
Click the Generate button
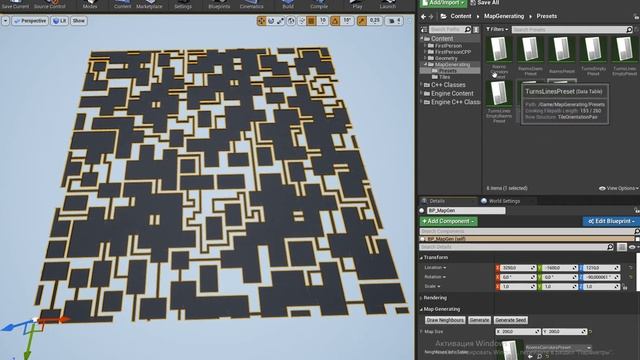coord(479,320)
